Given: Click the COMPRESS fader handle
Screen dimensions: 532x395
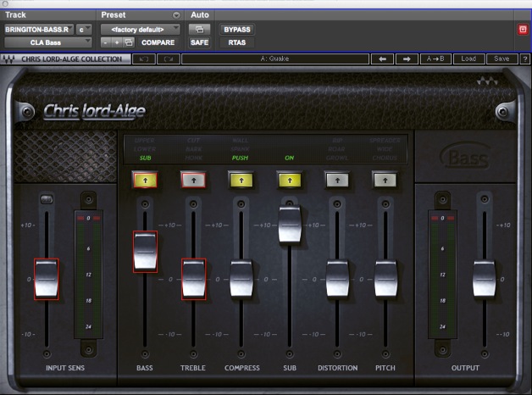Looking at the screenshot, I should (x=241, y=279).
